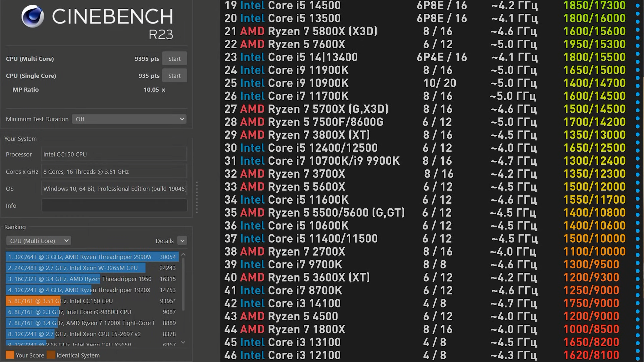Click the 1200/9300 score

591,278
